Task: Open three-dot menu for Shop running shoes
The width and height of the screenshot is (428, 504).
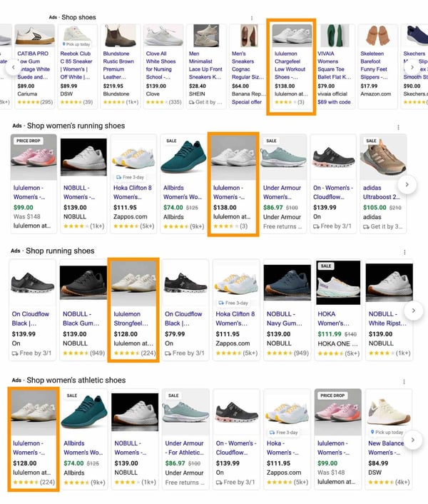Action: (404, 252)
